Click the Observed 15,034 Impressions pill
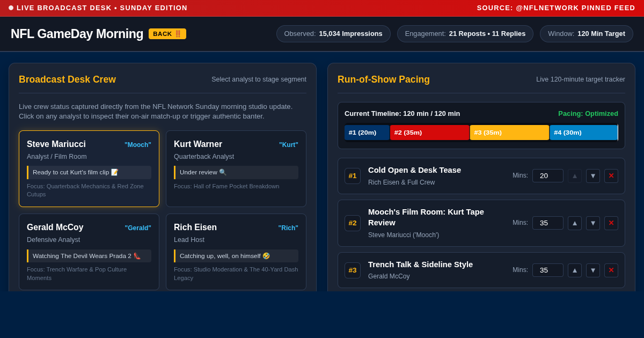This screenshot has height=338, width=644. pos(333,34)
